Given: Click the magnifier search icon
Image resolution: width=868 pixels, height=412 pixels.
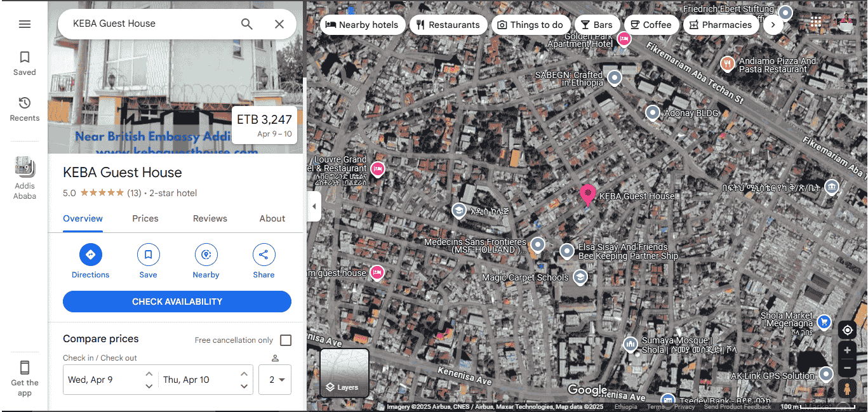Looking at the screenshot, I should (x=247, y=24).
